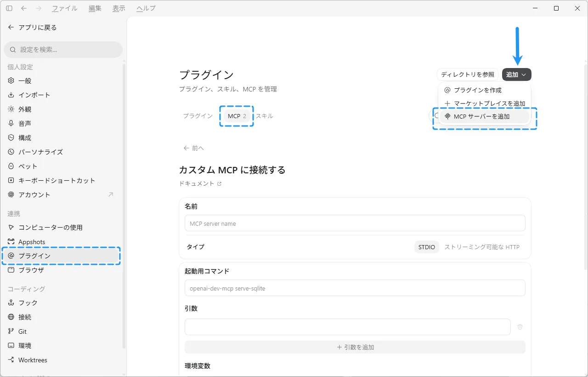The image size is (588, 377).
Task: Click the MCP server name field
Action: [355, 223]
